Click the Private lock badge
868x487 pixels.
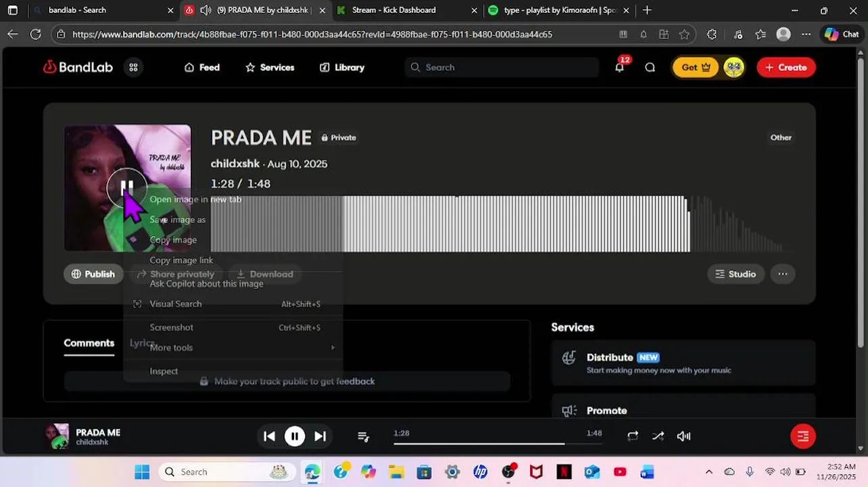339,137
